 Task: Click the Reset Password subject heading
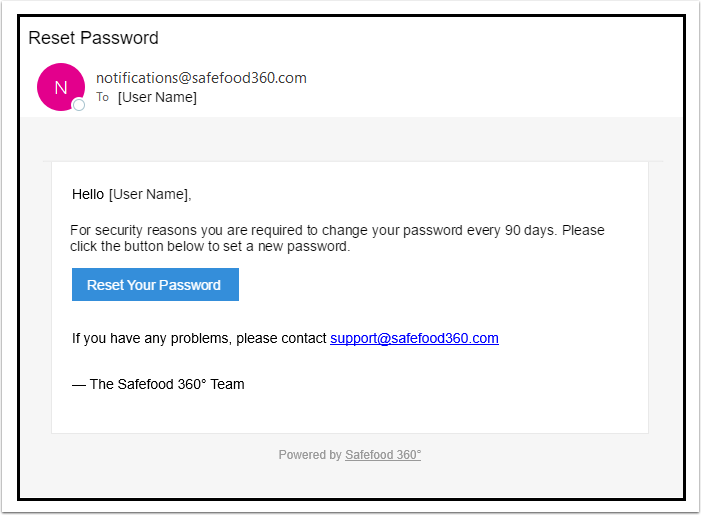pos(93,38)
